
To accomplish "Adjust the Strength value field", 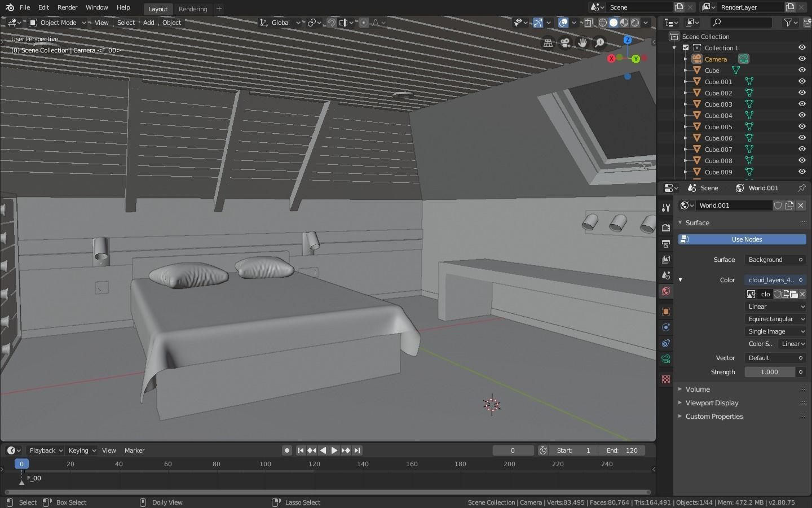I will pos(770,372).
